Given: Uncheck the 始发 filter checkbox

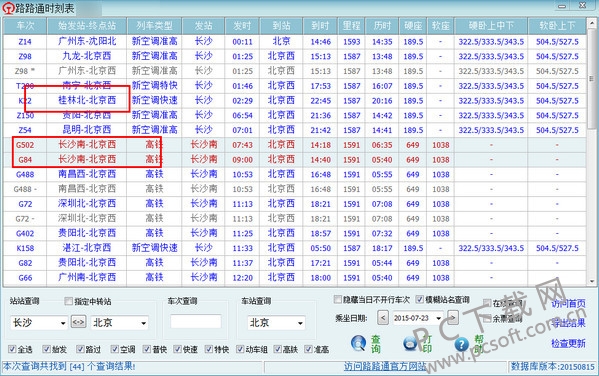Looking at the screenshot, I should coord(46,349).
